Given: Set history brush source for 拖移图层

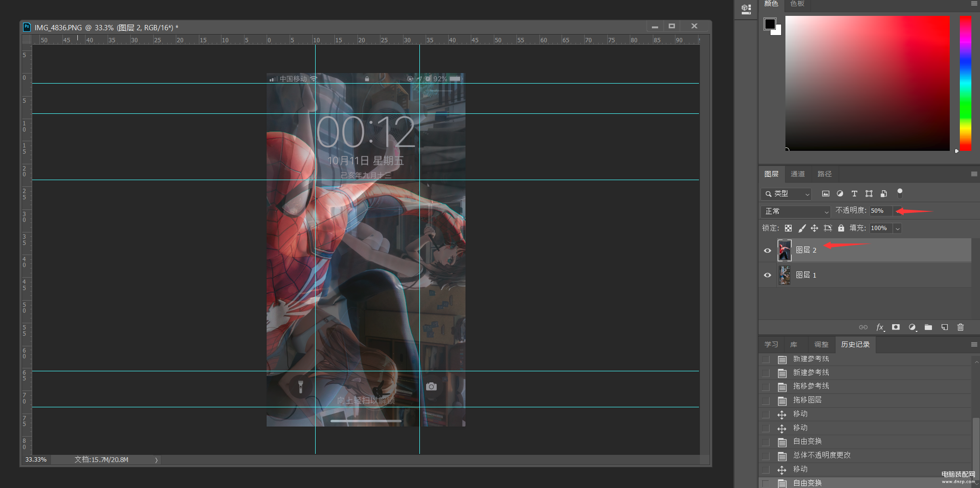Looking at the screenshot, I should (x=766, y=401).
